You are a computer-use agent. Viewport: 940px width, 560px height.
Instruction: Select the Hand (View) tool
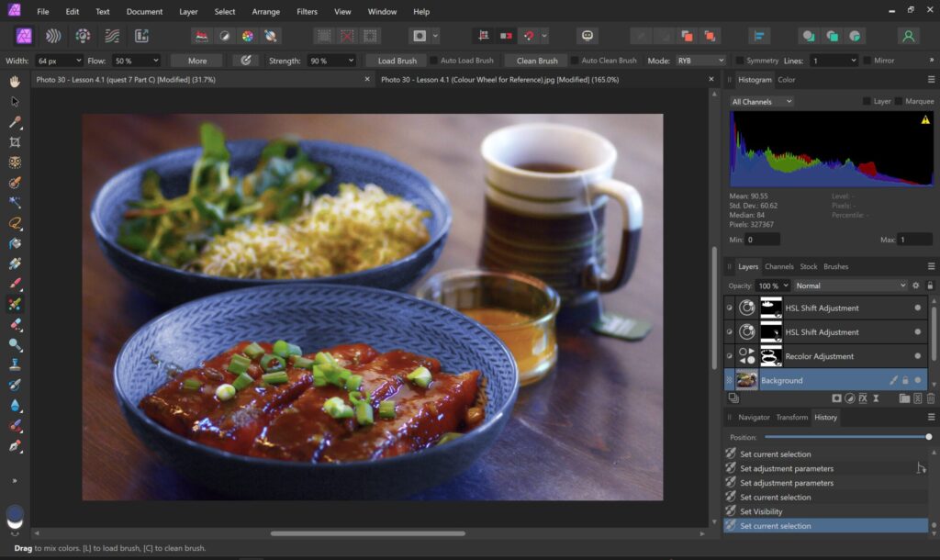15,82
